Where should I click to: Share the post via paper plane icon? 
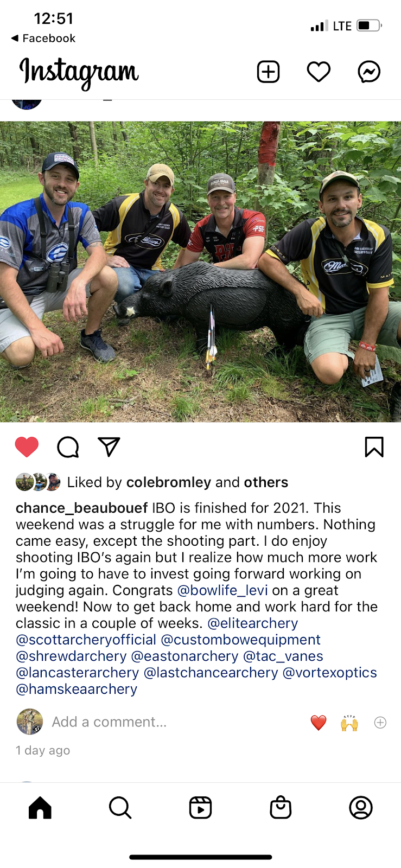(109, 446)
